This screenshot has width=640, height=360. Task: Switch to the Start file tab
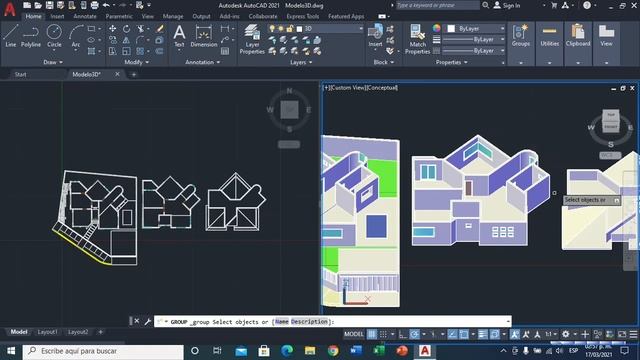point(20,74)
